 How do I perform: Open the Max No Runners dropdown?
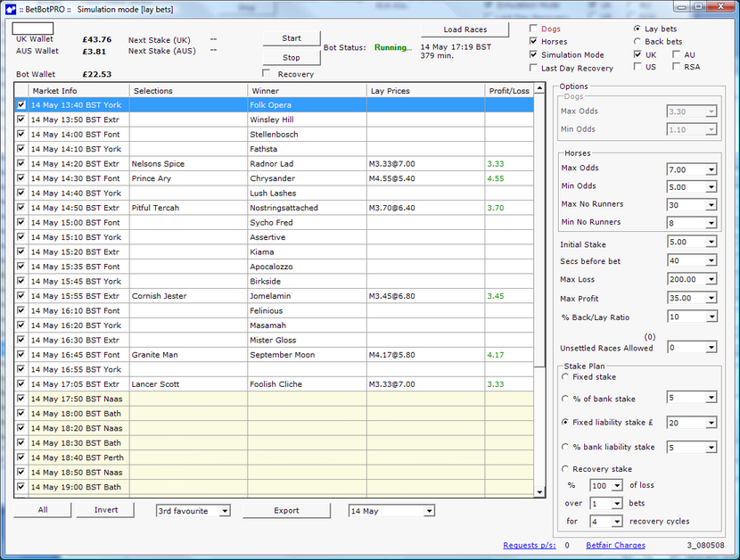tap(711, 205)
